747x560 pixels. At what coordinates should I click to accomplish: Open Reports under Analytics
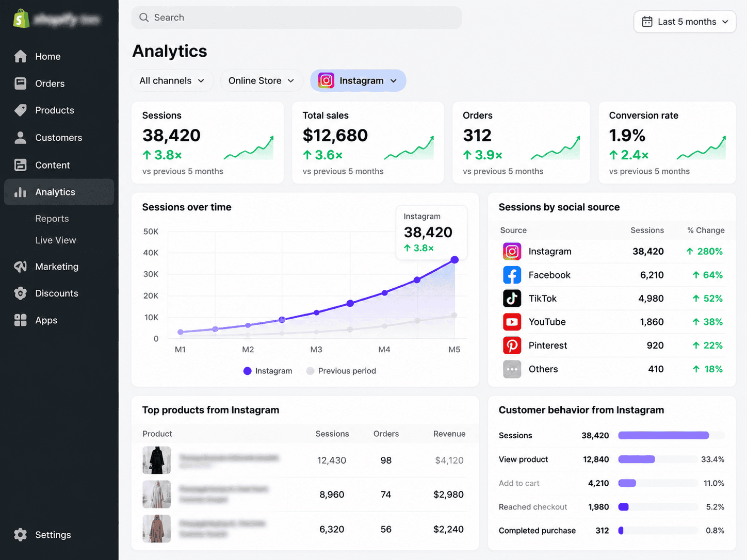[52, 219]
